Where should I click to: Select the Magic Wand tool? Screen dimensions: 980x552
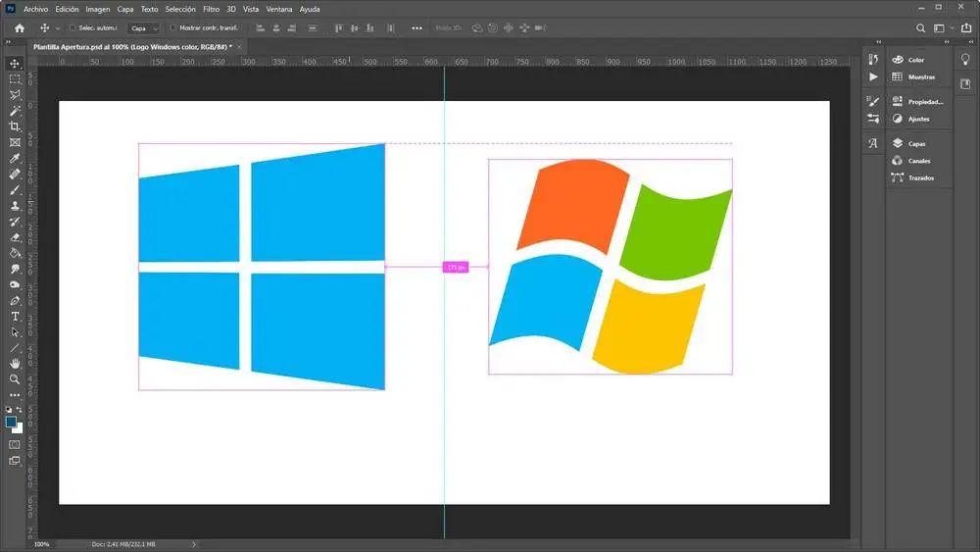tap(15, 111)
